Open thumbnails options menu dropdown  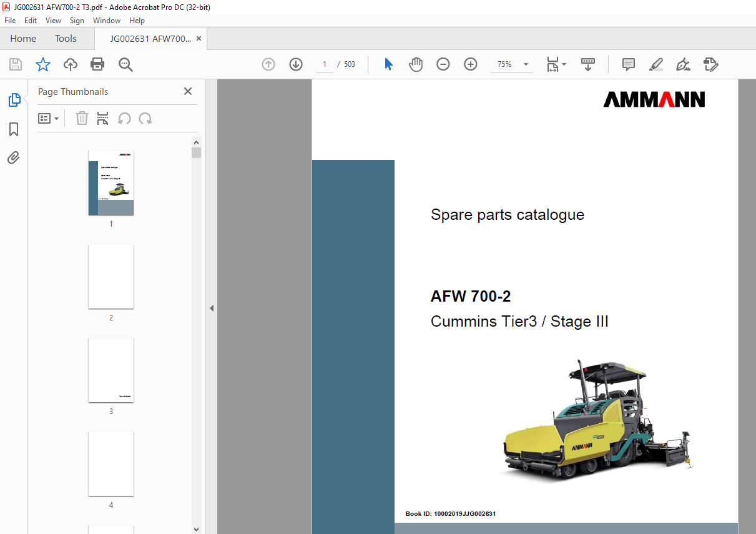coord(48,118)
